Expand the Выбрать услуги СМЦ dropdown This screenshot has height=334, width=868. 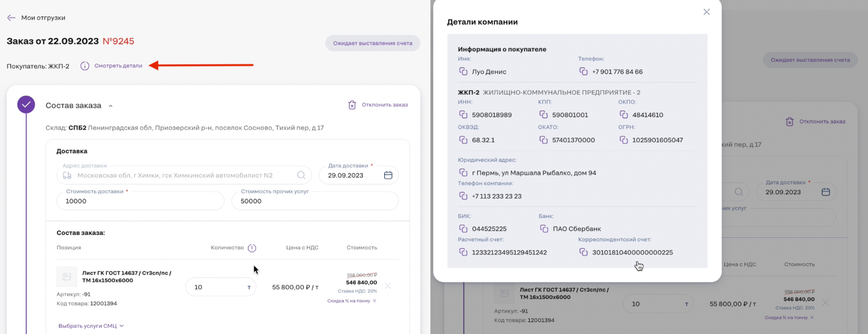pyautogui.click(x=91, y=326)
